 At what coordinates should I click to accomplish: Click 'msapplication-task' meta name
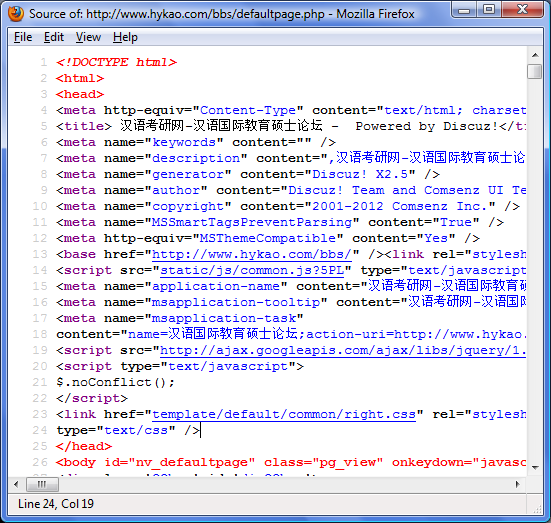(224, 318)
